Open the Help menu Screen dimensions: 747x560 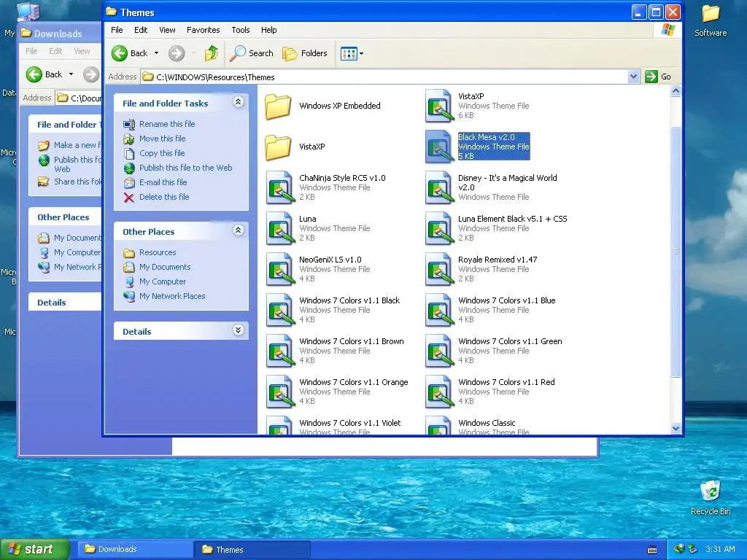268,30
